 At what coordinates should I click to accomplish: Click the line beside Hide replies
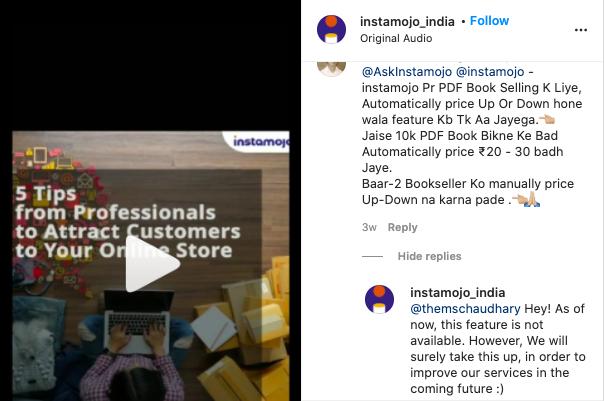click(372, 257)
